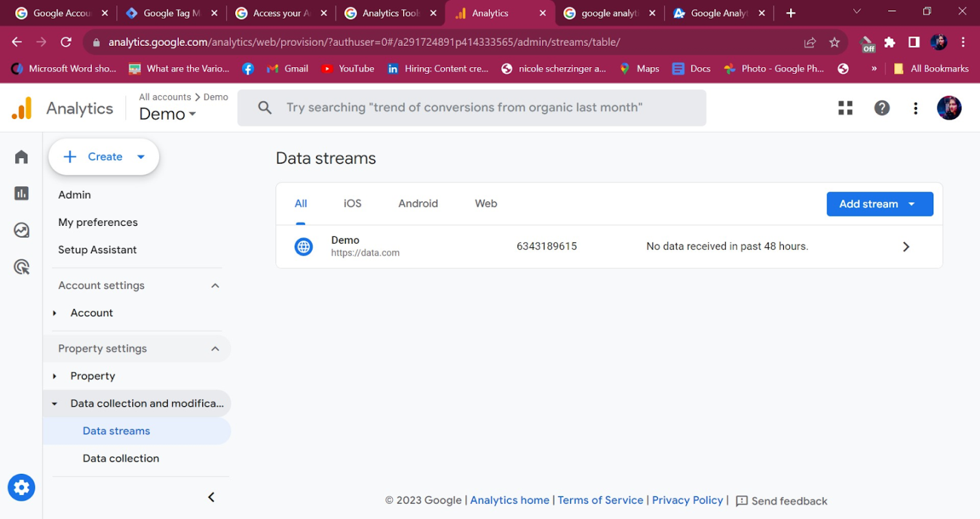
Task: Open the tab search dropdown arrow
Action: coord(857,12)
